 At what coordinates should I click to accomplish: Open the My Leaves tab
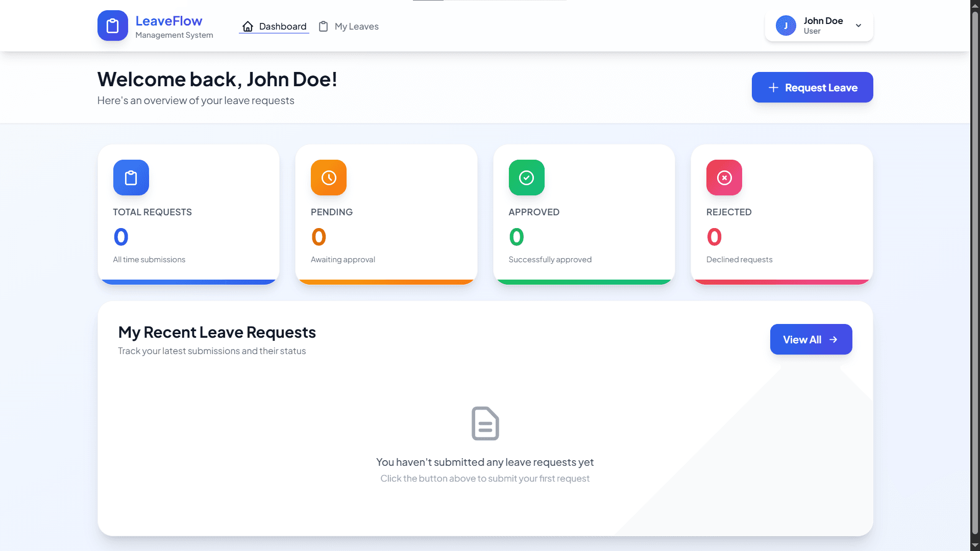click(x=349, y=27)
